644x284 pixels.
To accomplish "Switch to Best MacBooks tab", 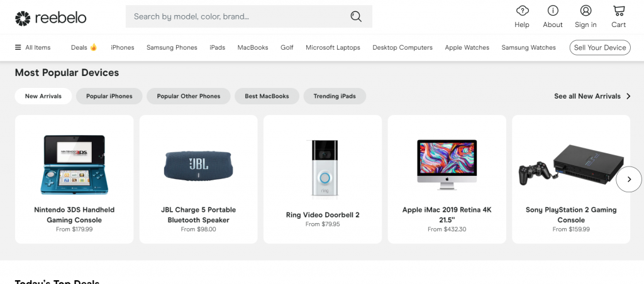I will tap(267, 96).
